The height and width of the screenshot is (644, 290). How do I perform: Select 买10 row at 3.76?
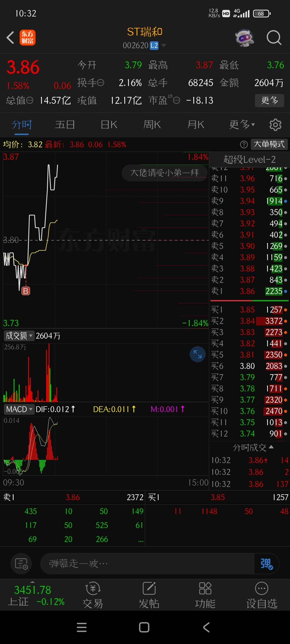(x=249, y=411)
